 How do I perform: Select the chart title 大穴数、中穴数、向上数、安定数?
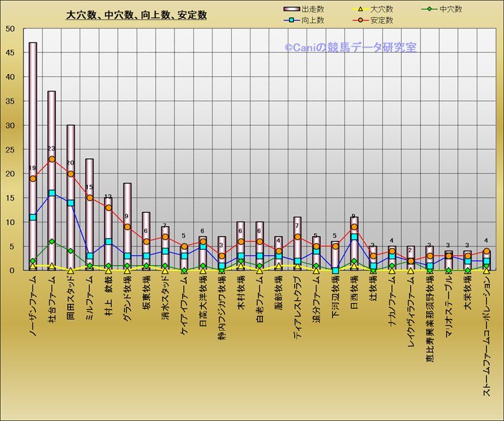tap(136, 16)
